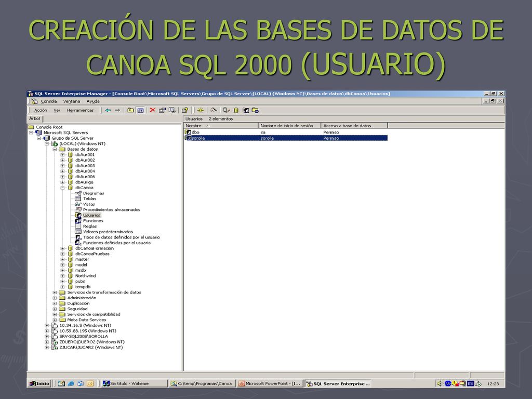Select Funciones definidas por el usuario
The image size is (532, 399).
(x=117, y=243)
